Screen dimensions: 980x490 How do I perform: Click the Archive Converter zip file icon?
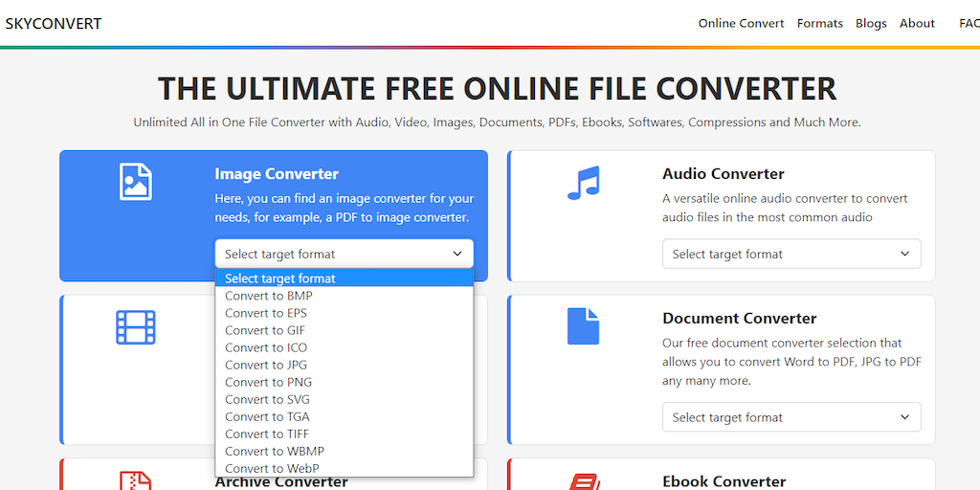pos(136,480)
